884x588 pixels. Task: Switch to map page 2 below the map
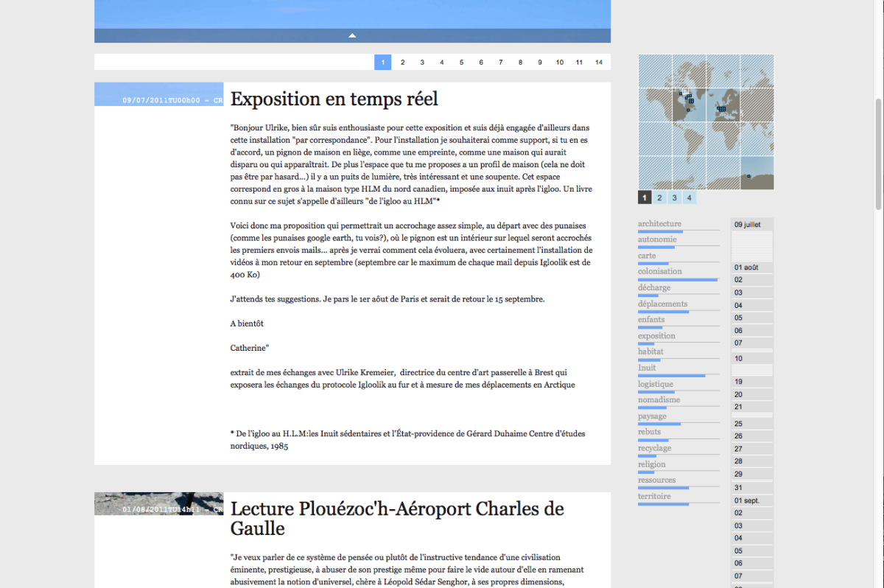click(659, 197)
